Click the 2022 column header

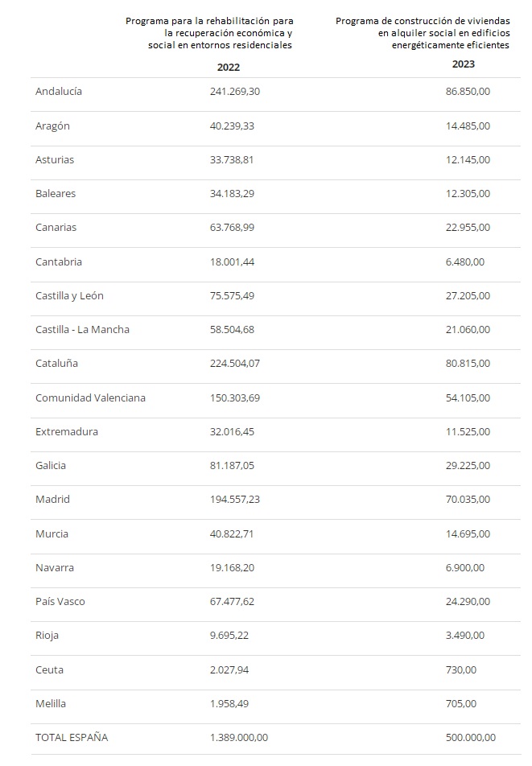pyautogui.click(x=229, y=68)
